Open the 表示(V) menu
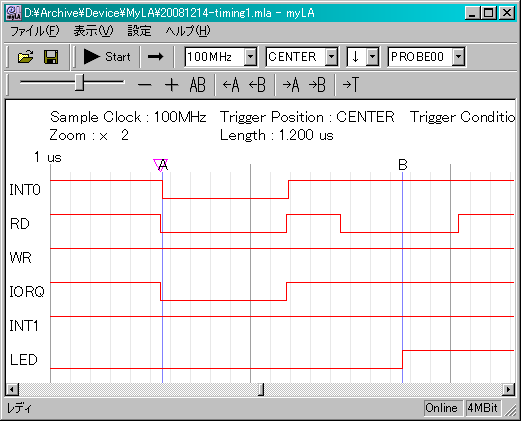Viewport: 521px width, 421px height. click(93, 31)
